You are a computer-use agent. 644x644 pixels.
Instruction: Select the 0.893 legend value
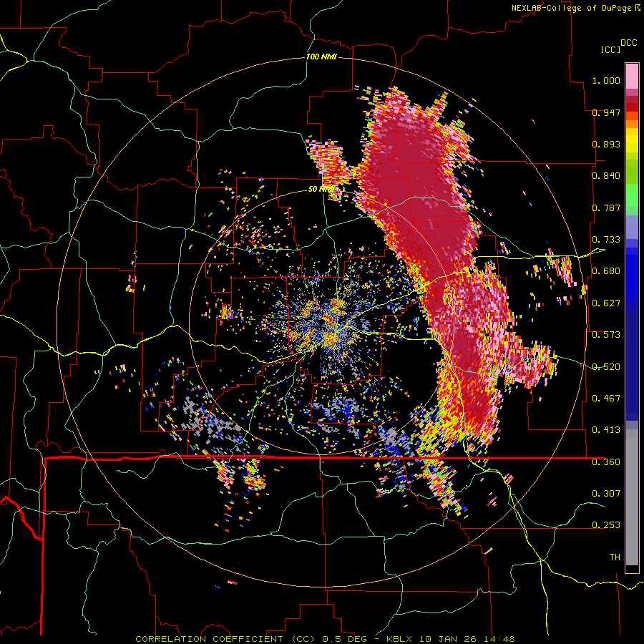[x=606, y=144]
